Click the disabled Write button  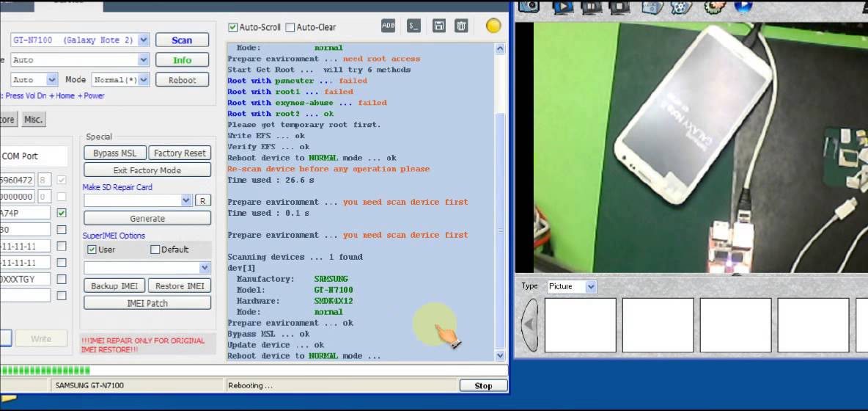point(41,338)
